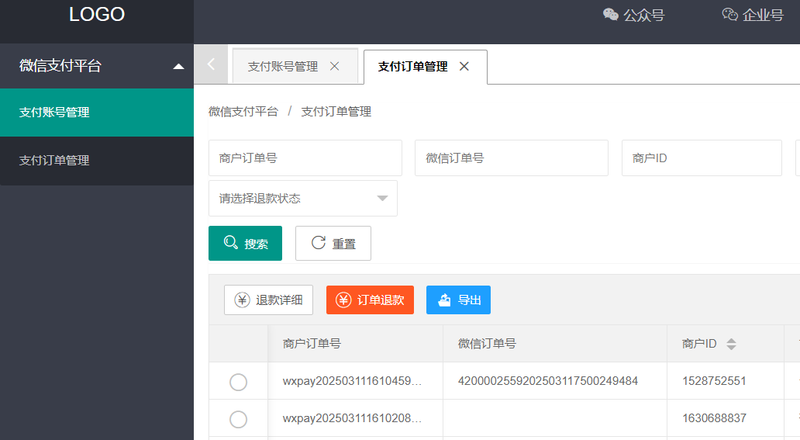The width and height of the screenshot is (800, 440).
Task: Click the 重置 reset button
Action: coord(333,243)
